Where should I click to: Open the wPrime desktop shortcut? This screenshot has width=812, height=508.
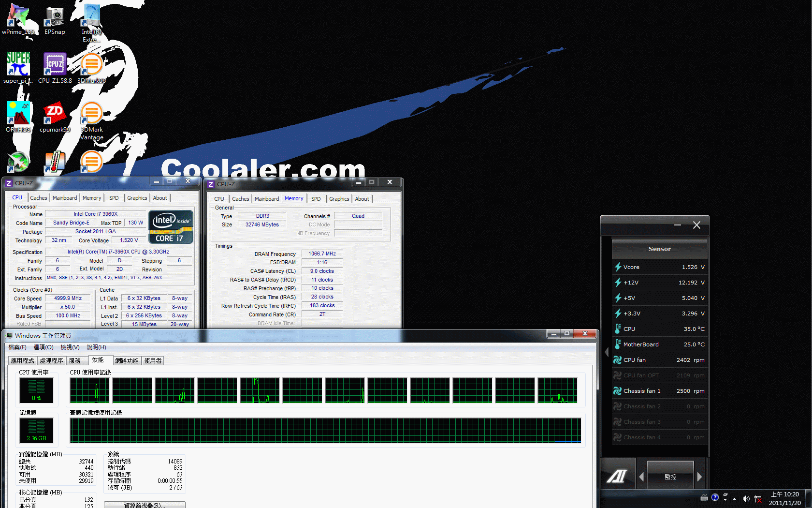click(x=18, y=19)
